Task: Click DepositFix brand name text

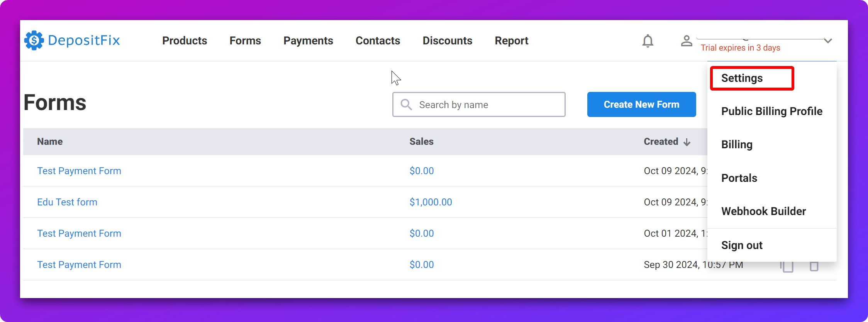Action: [84, 40]
